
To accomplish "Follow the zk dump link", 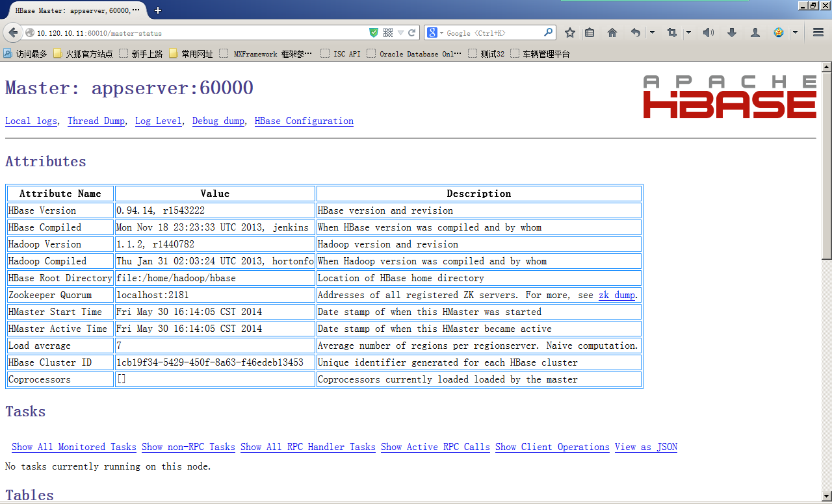I will tap(617, 295).
